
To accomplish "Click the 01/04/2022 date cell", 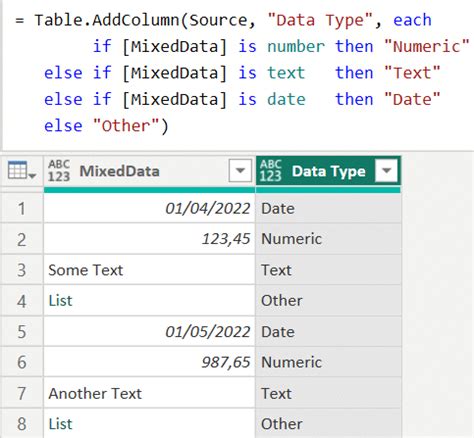I will tap(149, 209).
